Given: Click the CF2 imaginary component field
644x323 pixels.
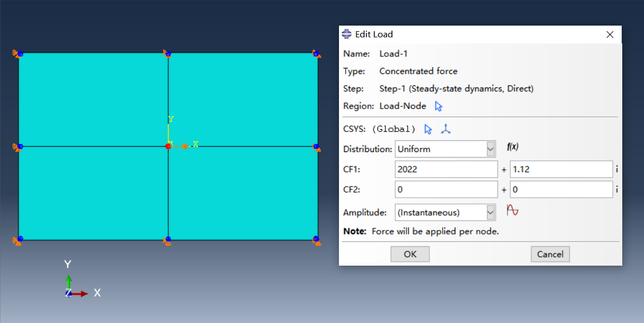Looking at the screenshot, I should pyautogui.click(x=560, y=189).
